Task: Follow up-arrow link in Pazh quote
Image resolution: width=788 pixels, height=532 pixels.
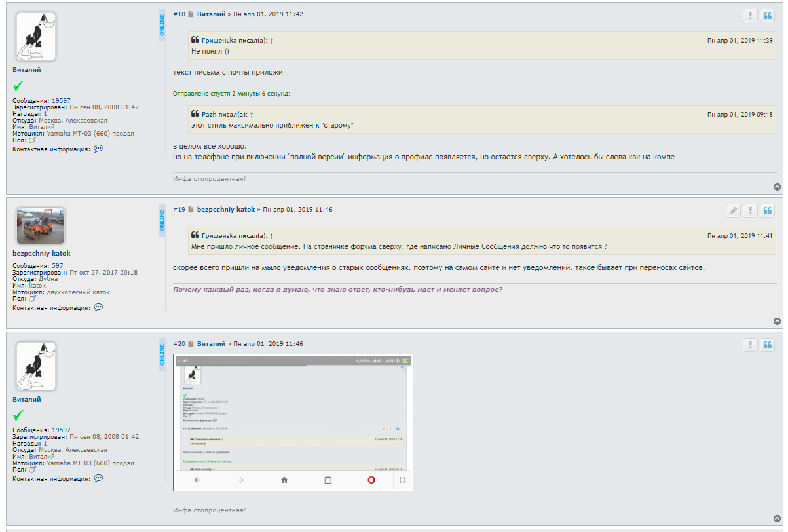Action: (x=252, y=115)
